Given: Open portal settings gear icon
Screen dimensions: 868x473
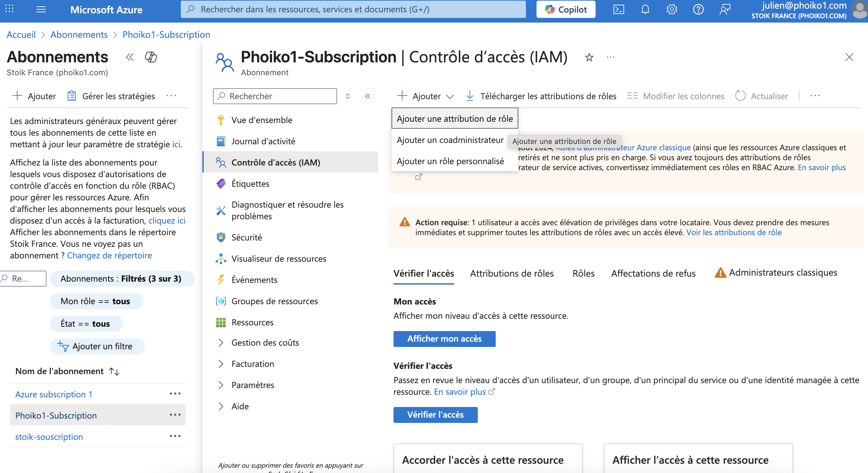Looking at the screenshot, I should pyautogui.click(x=672, y=9).
